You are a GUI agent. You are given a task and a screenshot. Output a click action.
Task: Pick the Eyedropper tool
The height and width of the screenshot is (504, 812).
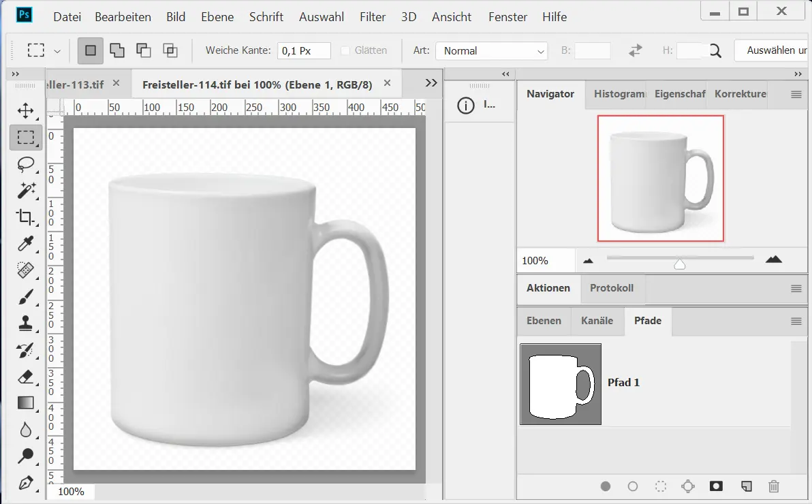[25, 244]
